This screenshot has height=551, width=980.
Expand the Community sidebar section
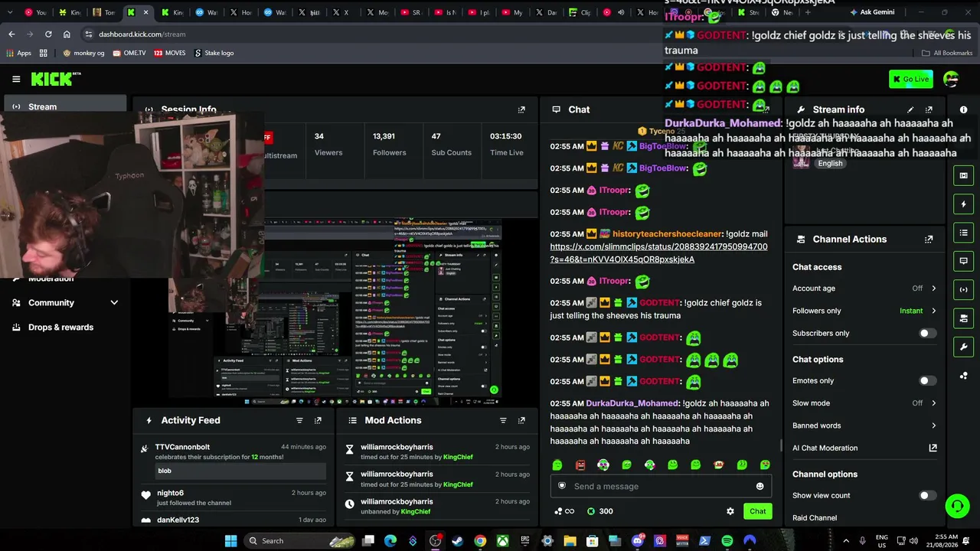pyautogui.click(x=65, y=303)
